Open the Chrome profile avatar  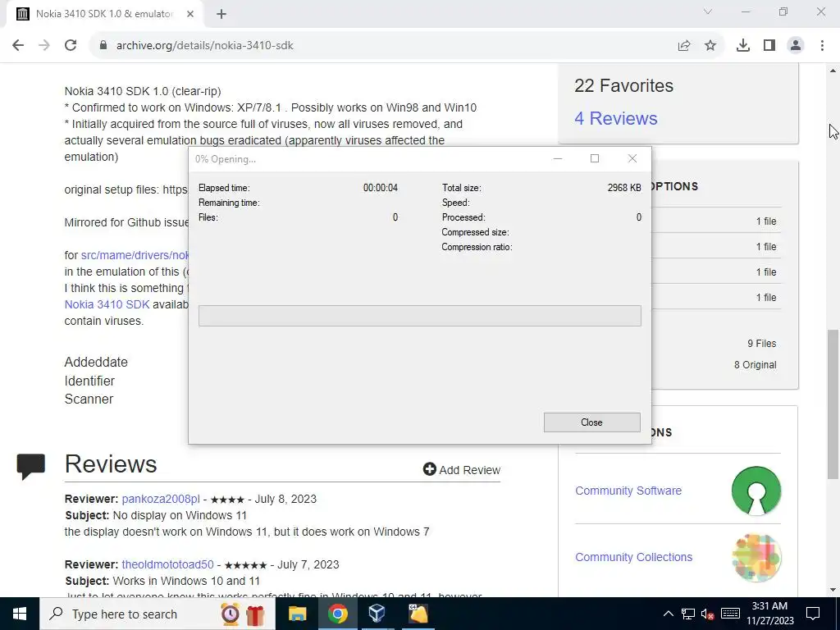pos(796,46)
